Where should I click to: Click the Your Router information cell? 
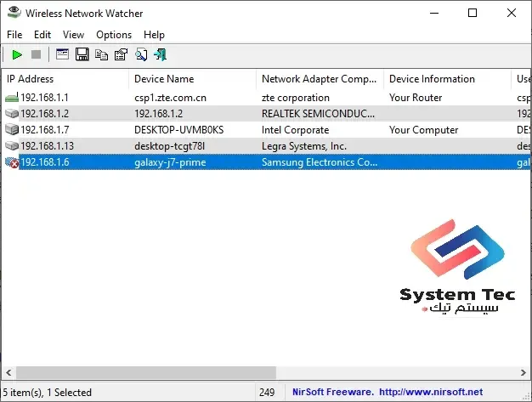416,98
